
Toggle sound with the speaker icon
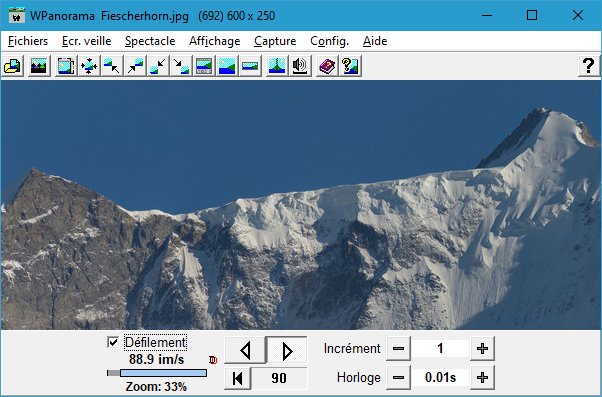[x=300, y=66]
